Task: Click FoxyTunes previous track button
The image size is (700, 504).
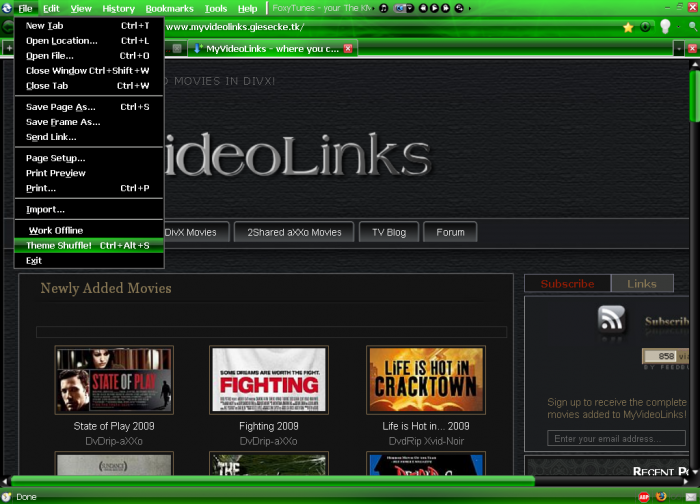Action: coord(423,8)
